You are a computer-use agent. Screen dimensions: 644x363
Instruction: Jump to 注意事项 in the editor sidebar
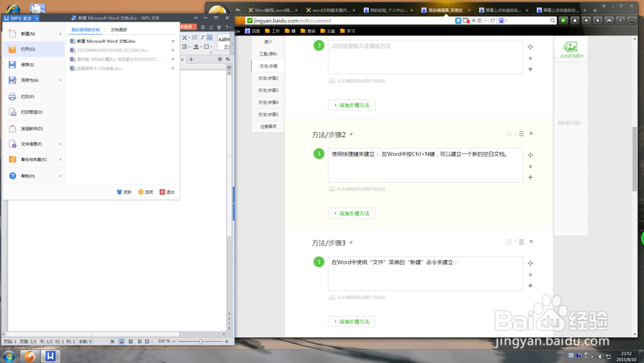coord(268,126)
